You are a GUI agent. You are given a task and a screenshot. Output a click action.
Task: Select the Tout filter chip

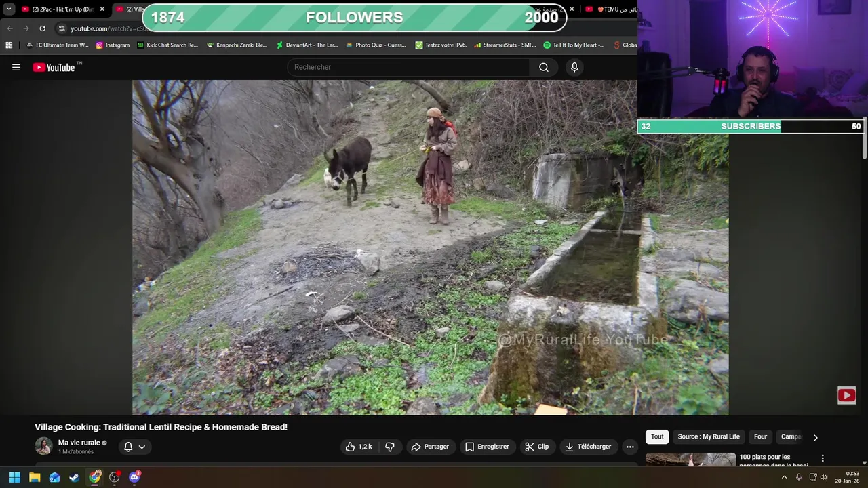point(657,436)
